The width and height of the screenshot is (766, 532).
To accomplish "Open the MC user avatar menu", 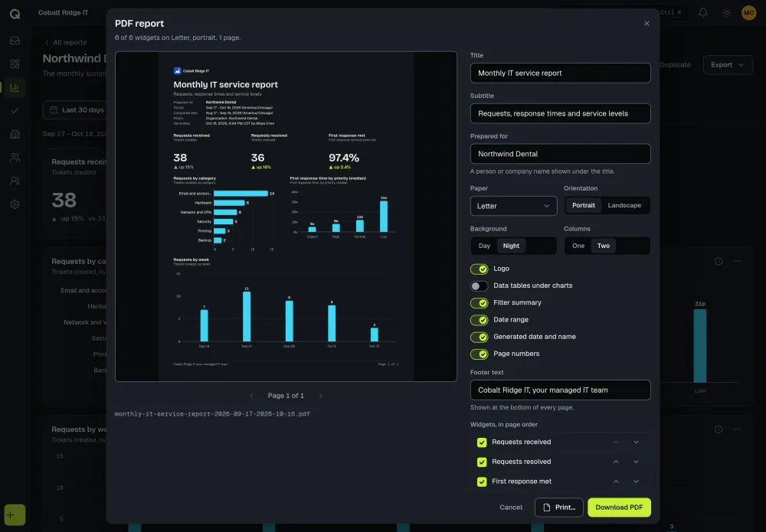I will 748,13.
